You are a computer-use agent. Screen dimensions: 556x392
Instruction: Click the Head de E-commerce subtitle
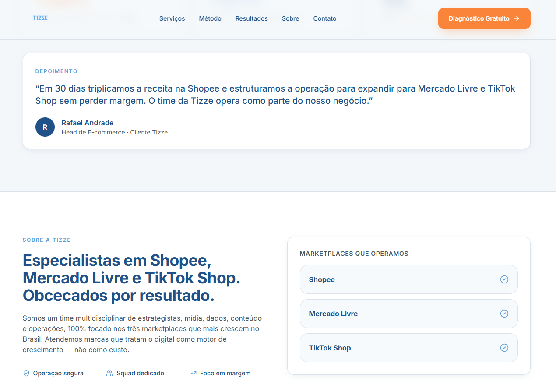pos(115,132)
